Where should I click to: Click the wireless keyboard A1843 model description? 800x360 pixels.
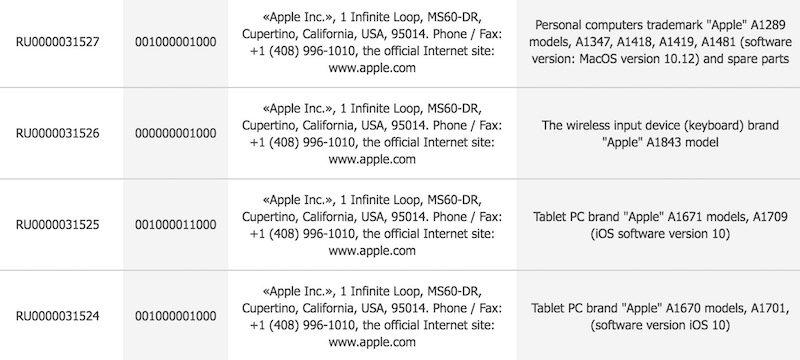click(x=660, y=134)
